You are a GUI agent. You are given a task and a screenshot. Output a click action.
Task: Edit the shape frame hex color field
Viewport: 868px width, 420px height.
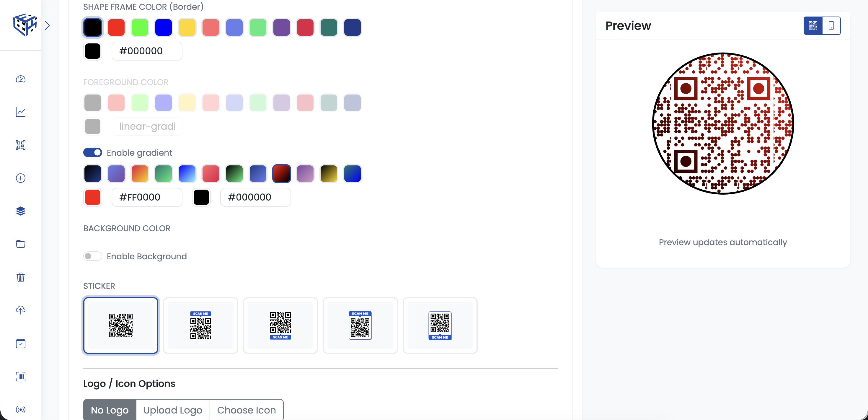click(147, 51)
